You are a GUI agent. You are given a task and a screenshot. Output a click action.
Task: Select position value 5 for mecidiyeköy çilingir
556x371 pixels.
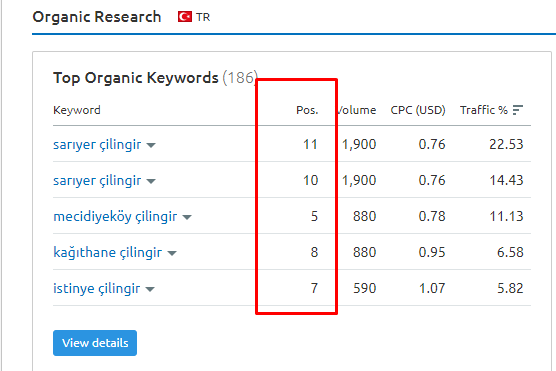pyautogui.click(x=314, y=216)
